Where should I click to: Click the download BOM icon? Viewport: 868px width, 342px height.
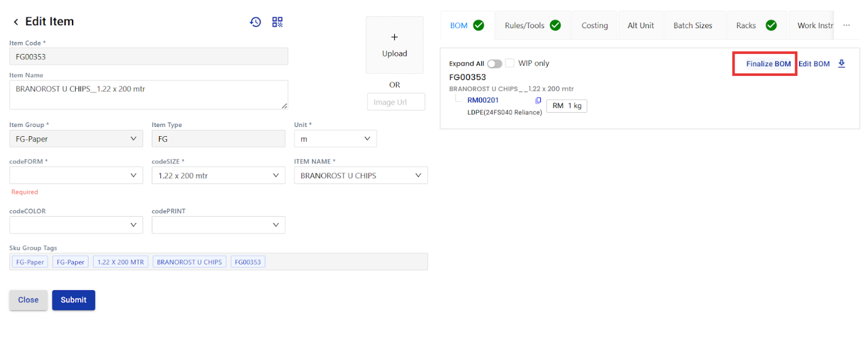tap(842, 64)
